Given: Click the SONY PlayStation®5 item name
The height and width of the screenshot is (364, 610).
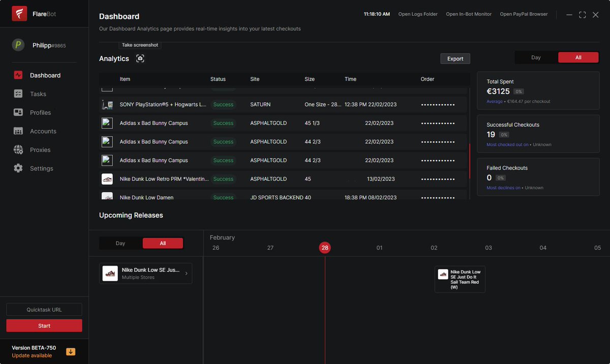Looking at the screenshot, I should pyautogui.click(x=163, y=105).
